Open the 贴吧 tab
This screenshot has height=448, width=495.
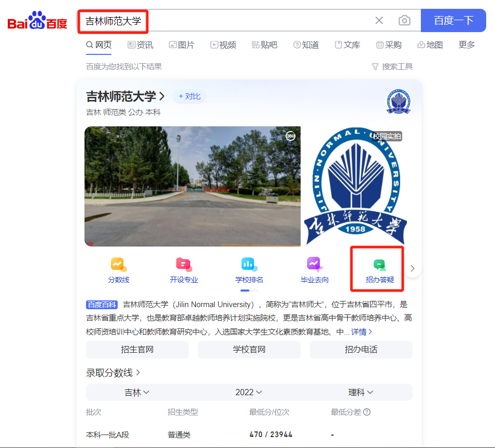tap(264, 45)
